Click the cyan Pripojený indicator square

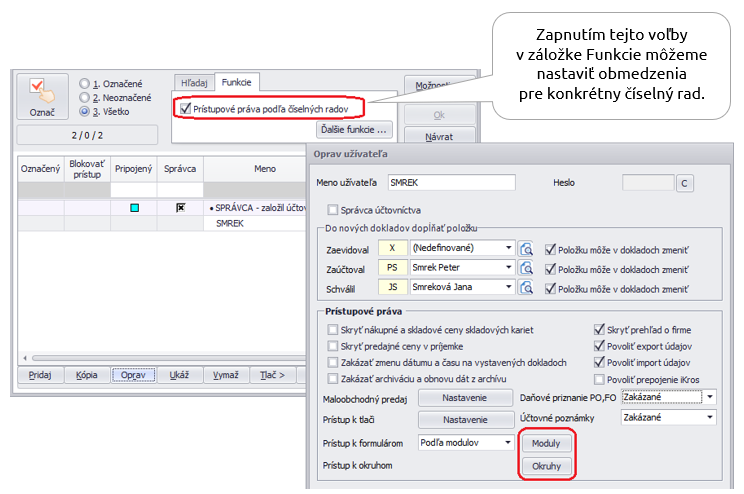135,208
